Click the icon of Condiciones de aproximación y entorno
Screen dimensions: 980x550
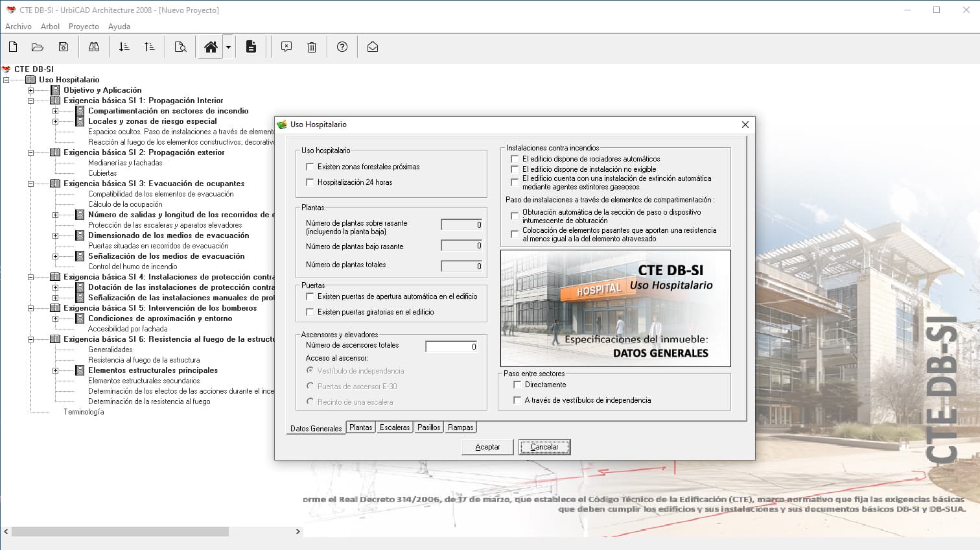pyautogui.click(x=80, y=318)
